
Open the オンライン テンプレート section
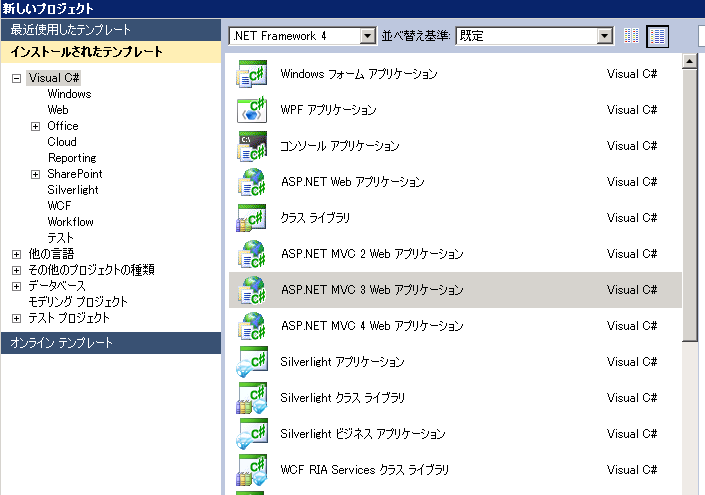click(x=111, y=343)
